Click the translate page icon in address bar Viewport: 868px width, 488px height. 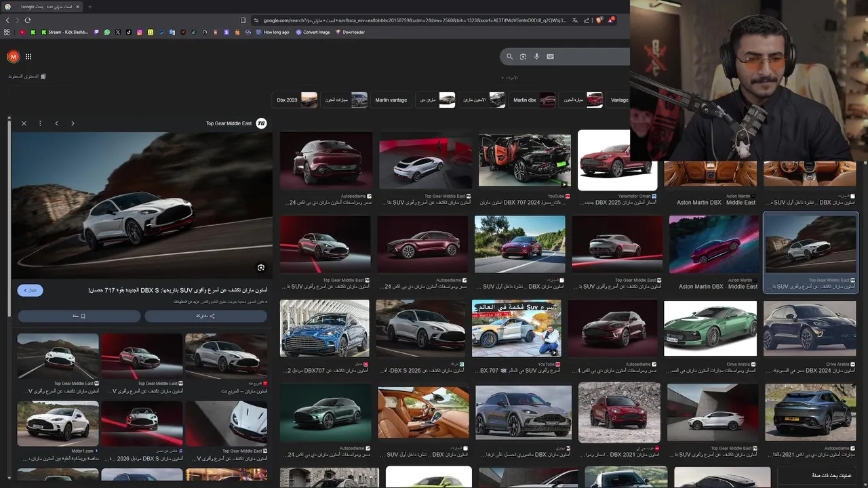(x=575, y=20)
